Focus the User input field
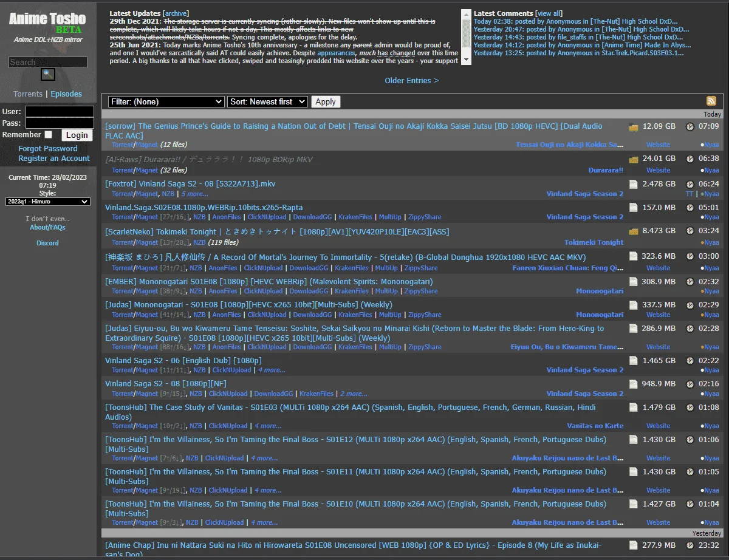729x560 pixels. [x=60, y=112]
